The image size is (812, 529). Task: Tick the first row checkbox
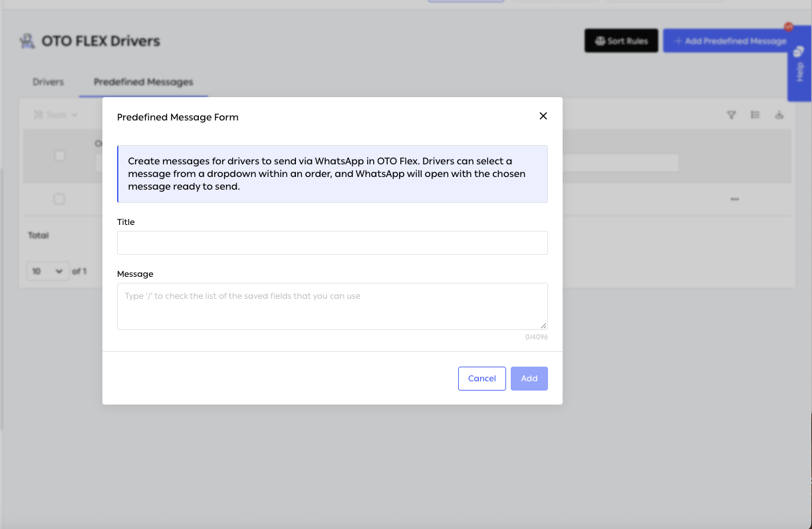coord(59,199)
